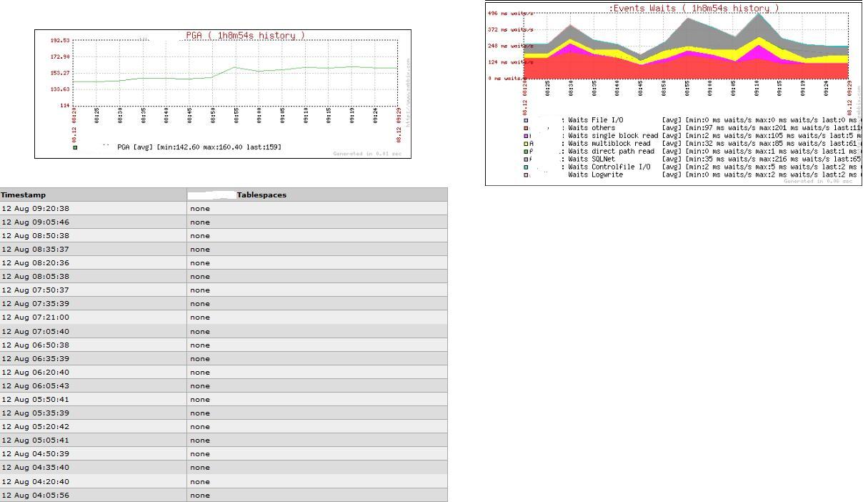The height and width of the screenshot is (502, 868).
Task: Click the Waits Logwrite legend swatch
Action: click(527, 175)
